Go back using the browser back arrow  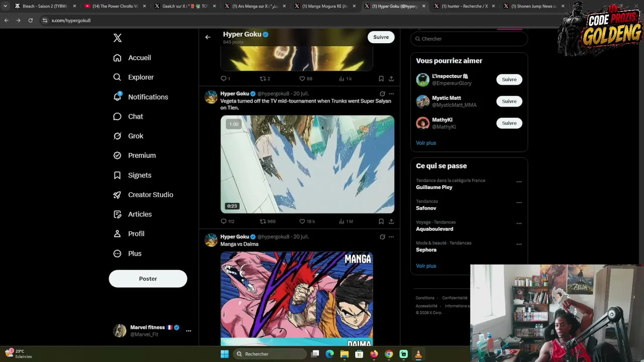[6, 21]
